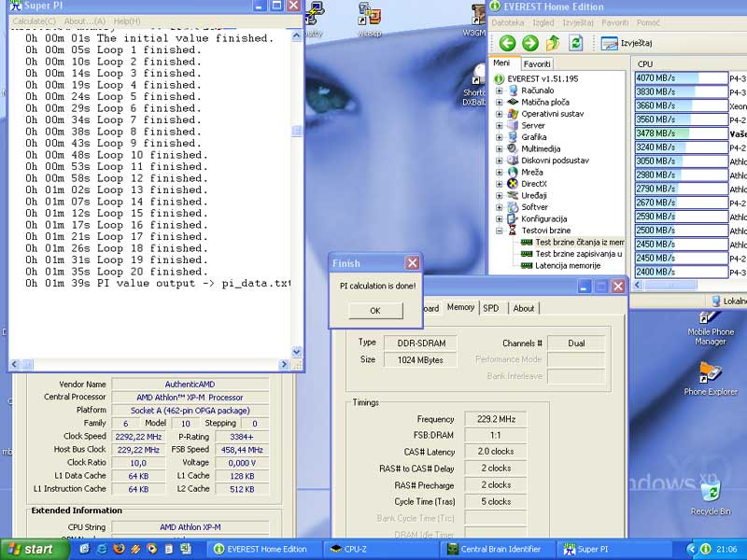The width and height of the screenshot is (747, 560).
Task: Expand the Multimedija tree node
Action: coord(500,148)
